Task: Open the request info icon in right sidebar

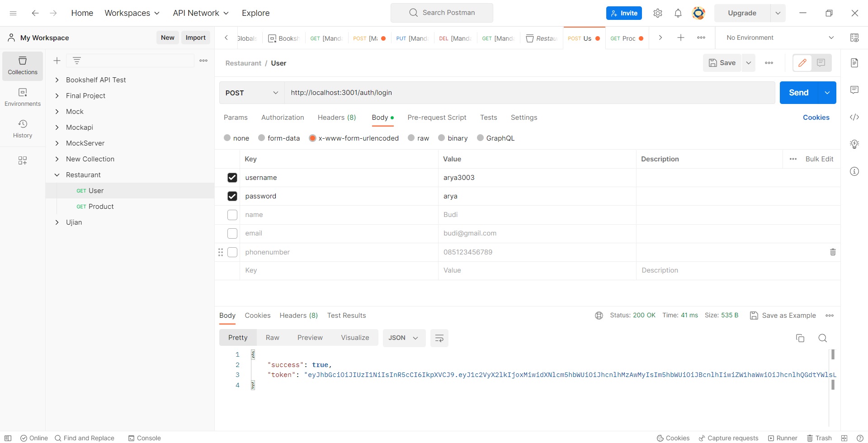Action: 854,171
